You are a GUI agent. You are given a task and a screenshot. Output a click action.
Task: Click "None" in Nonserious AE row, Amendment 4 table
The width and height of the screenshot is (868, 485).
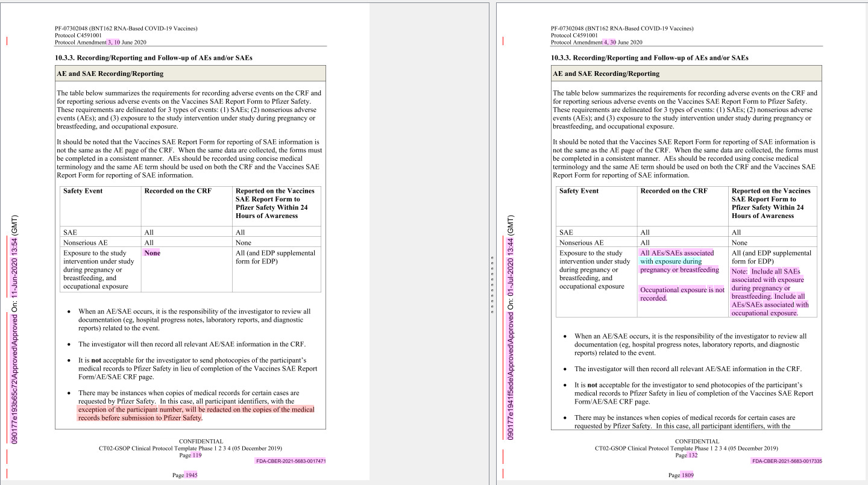pyautogui.click(x=740, y=242)
